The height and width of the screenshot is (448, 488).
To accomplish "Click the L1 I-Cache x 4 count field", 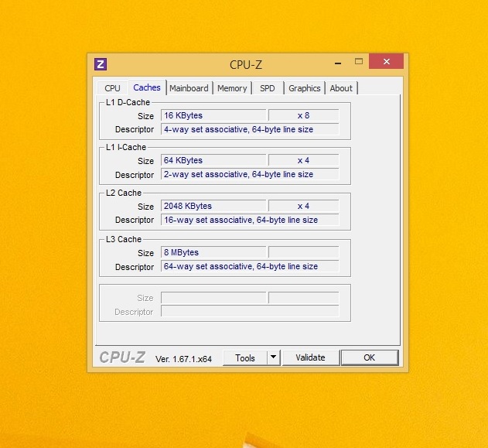I will pos(303,160).
